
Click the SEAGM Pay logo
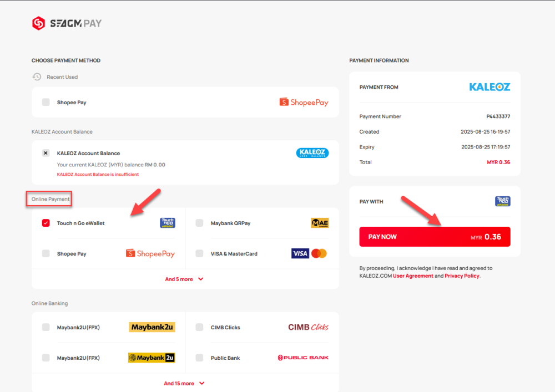[67, 23]
